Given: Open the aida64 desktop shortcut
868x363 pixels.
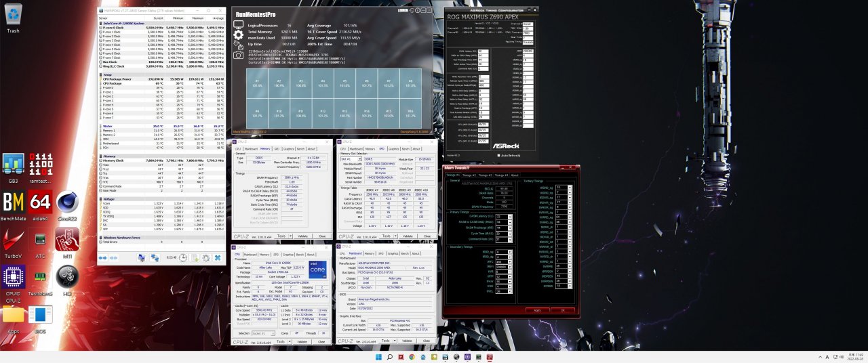Looking at the screenshot, I should [x=40, y=203].
